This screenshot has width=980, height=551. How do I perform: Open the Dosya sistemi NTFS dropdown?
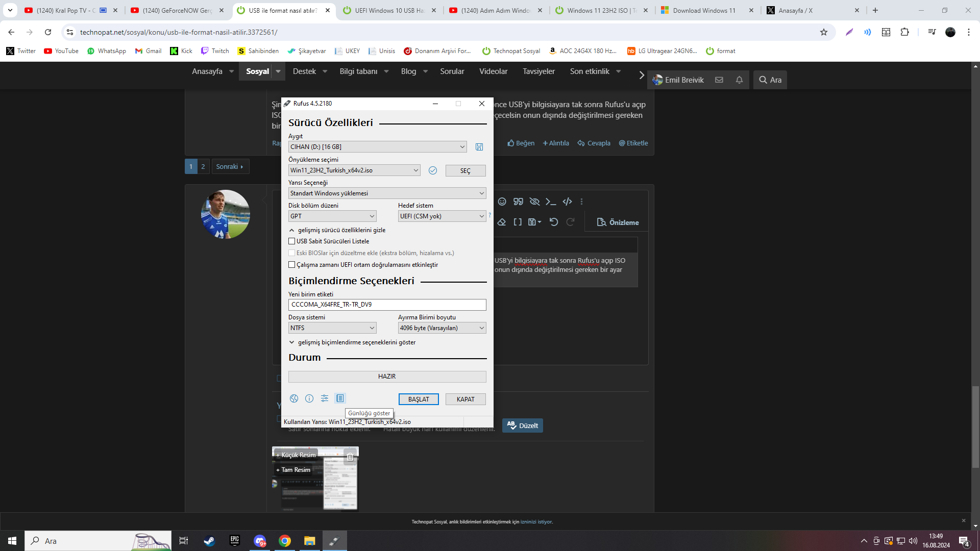tap(332, 328)
